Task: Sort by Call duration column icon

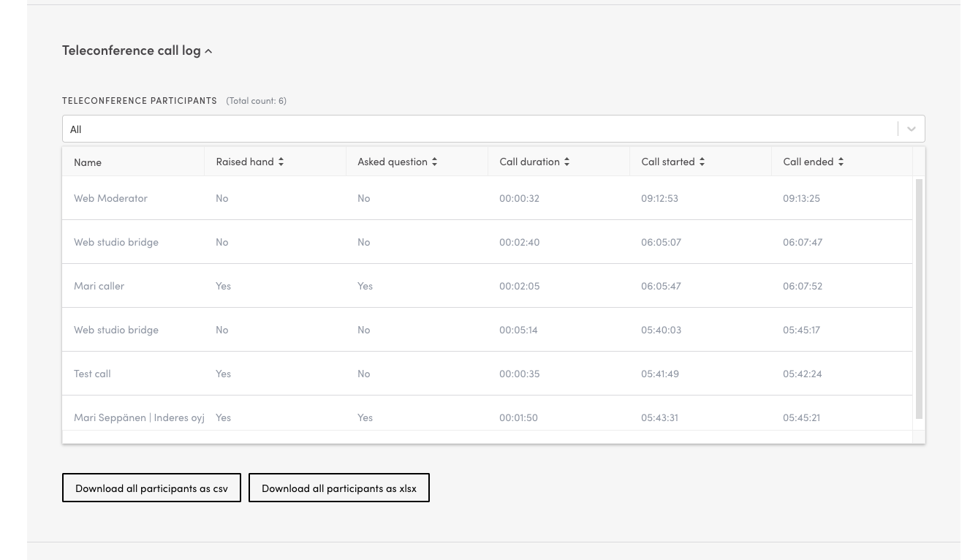Action: click(x=567, y=162)
